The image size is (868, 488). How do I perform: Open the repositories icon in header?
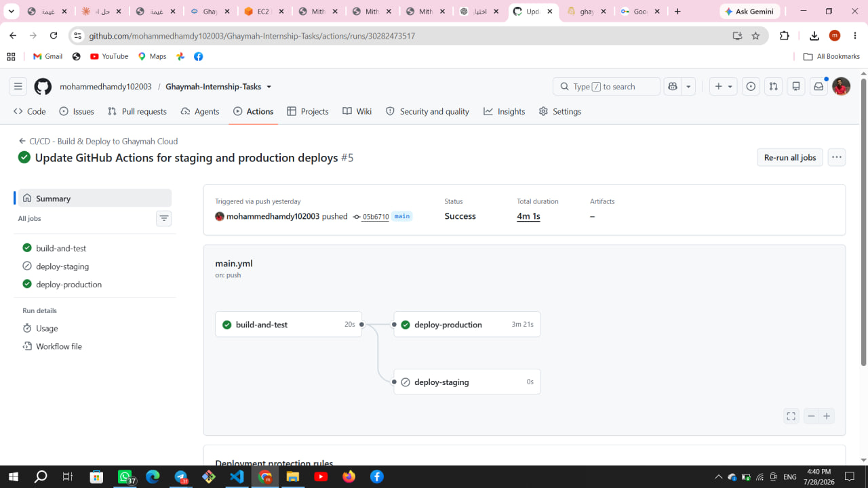click(796, 86)
